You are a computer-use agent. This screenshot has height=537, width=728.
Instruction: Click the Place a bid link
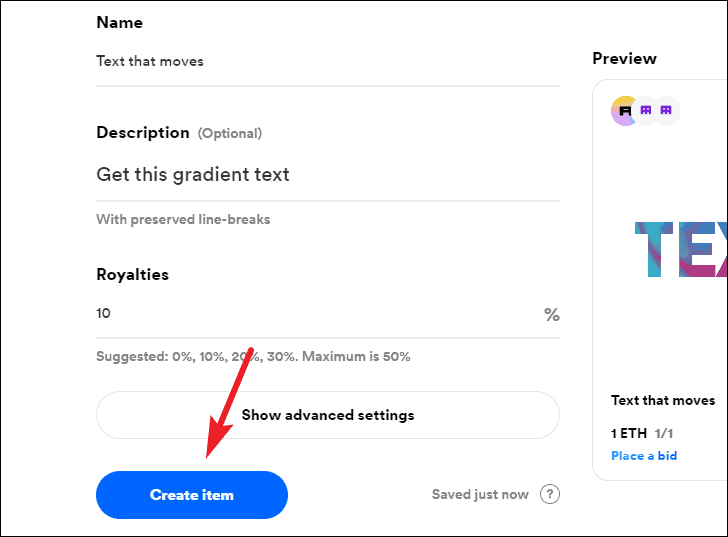pos(644,456)
